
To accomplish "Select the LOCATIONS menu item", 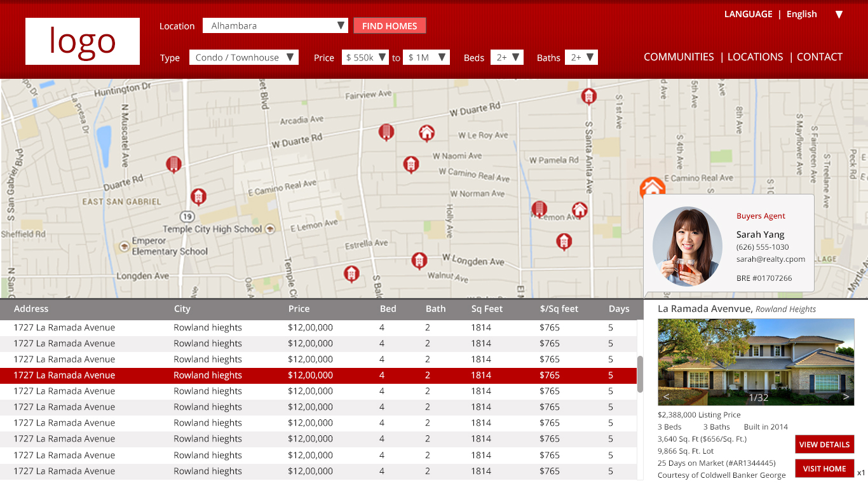I will 755,57.
